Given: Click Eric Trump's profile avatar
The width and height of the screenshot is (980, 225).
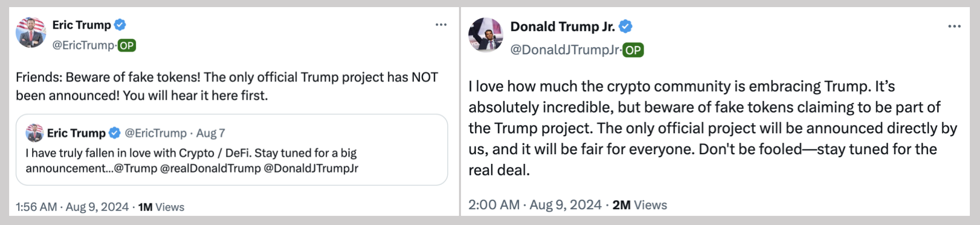Looking at the screenshot, I should (31, 33).
